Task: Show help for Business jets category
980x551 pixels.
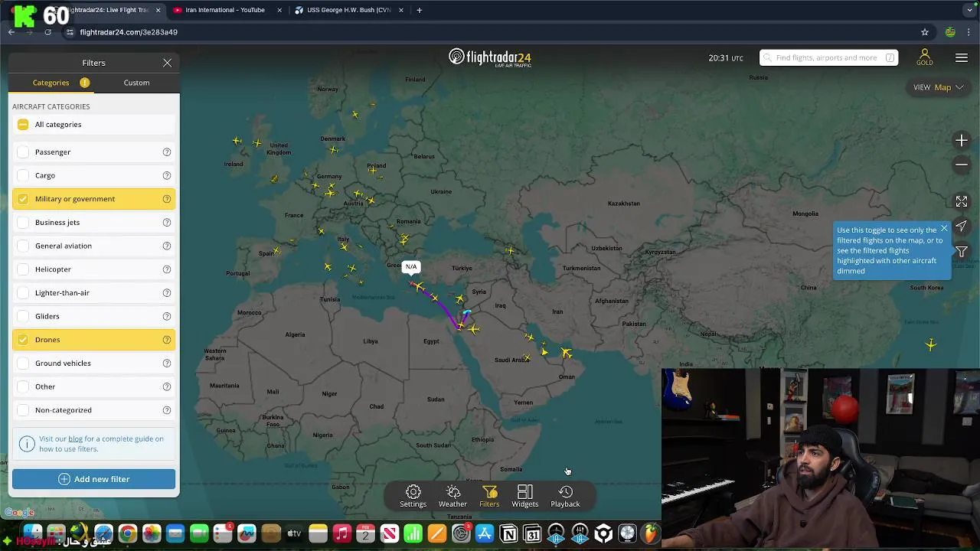Action: tap(166, 223)
